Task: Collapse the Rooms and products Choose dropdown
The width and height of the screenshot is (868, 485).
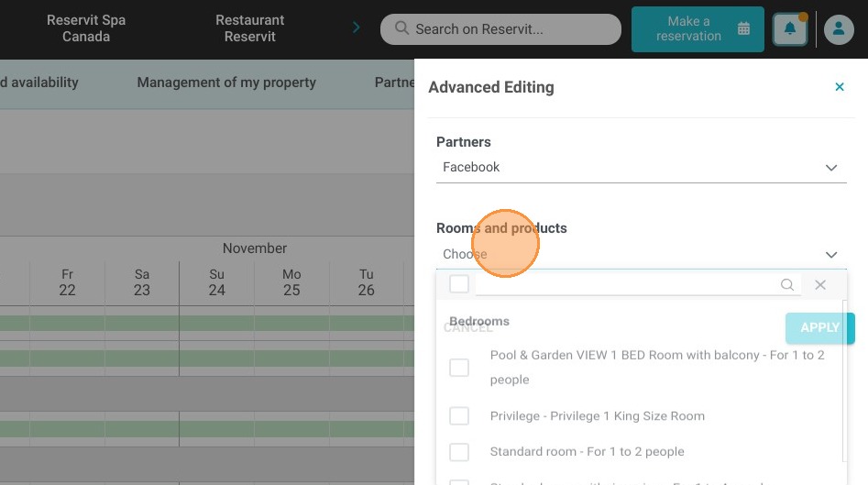Action: 641,254
